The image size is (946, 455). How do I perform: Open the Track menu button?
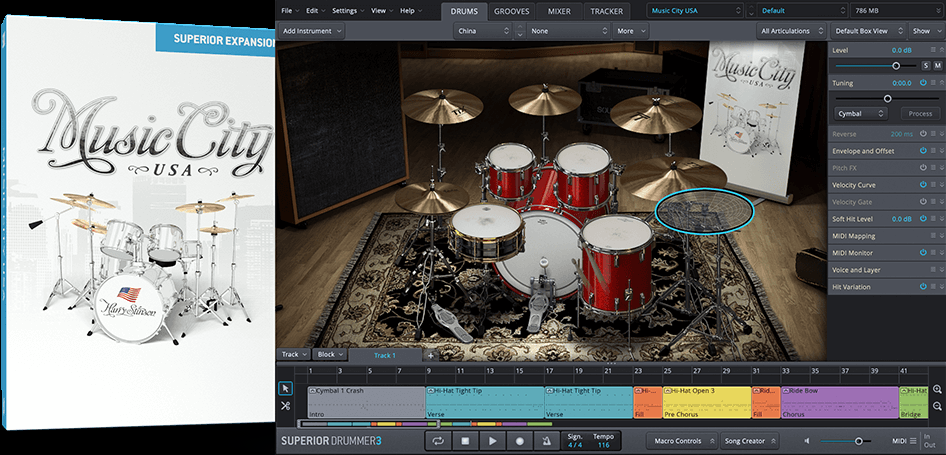[294, 354]
